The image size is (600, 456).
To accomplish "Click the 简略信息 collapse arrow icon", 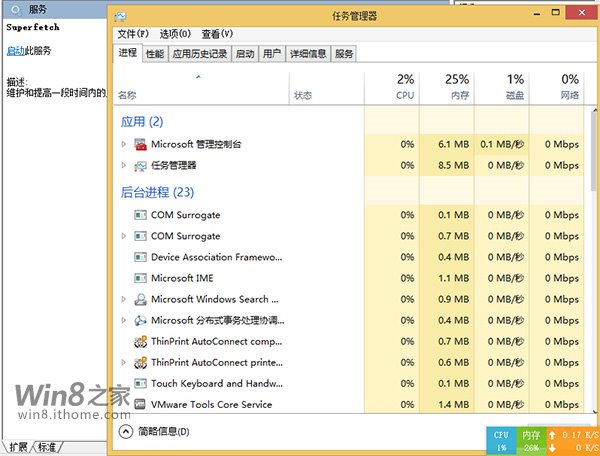I will tap(126, 432).
